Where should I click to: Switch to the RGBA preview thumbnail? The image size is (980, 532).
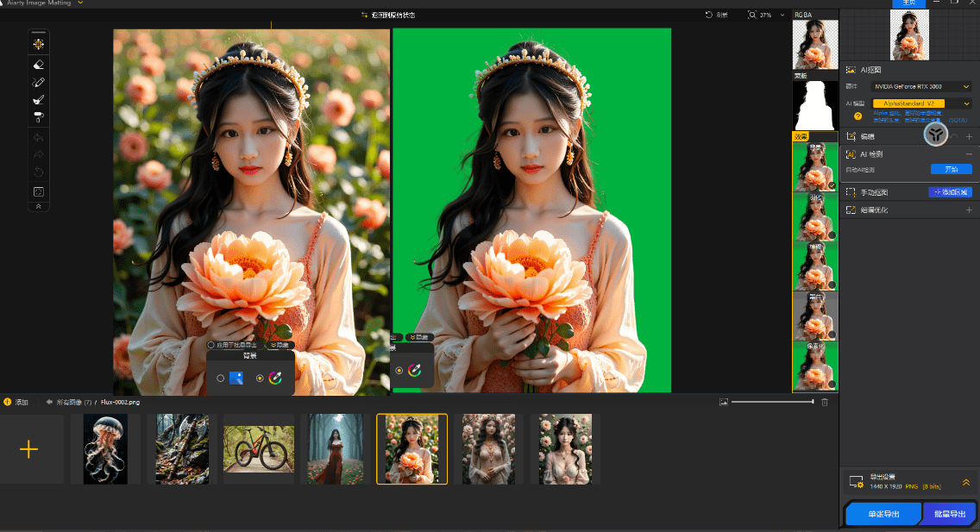(x=814, y=45)
